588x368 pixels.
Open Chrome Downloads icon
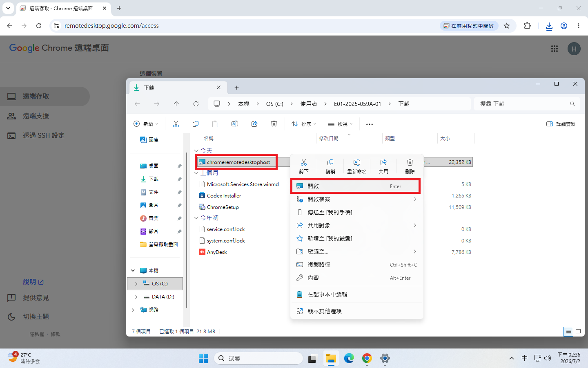click(x=549, y=26)
